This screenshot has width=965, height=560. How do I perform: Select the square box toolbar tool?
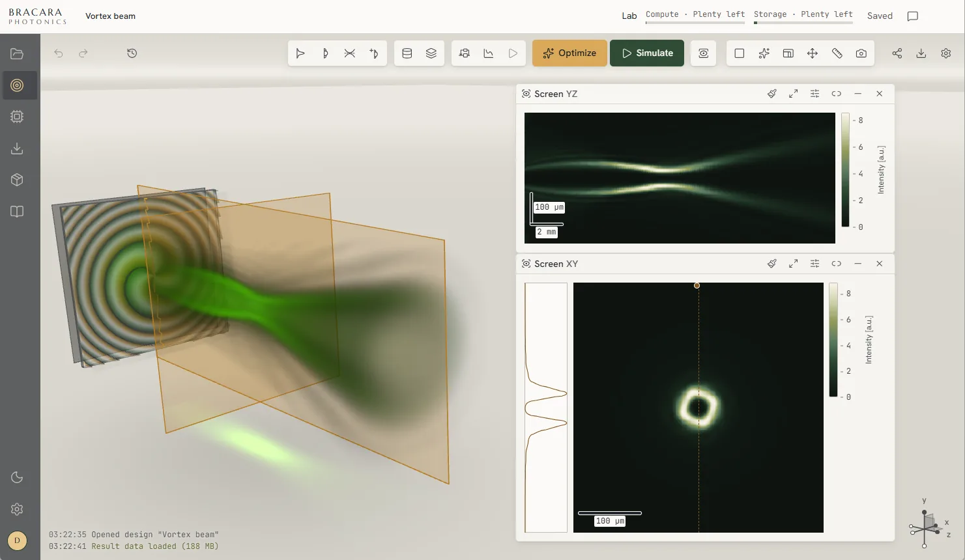pyautogui.click(x=740, y=53)
